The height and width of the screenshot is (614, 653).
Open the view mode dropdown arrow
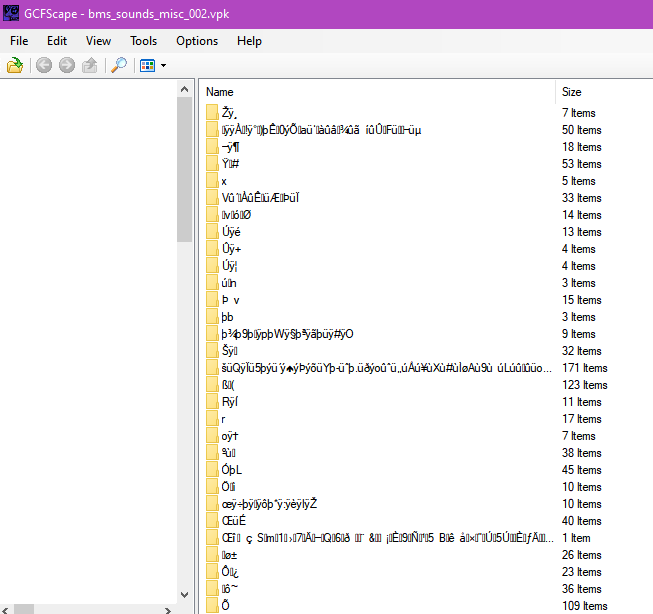(x=164, y=65)
